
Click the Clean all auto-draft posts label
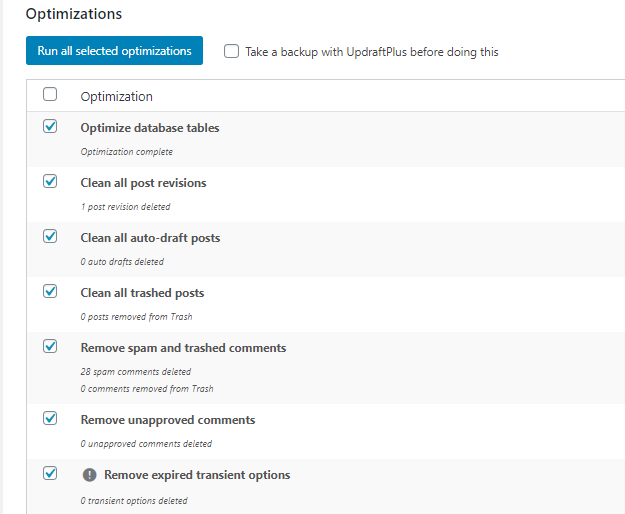point(150,238)
